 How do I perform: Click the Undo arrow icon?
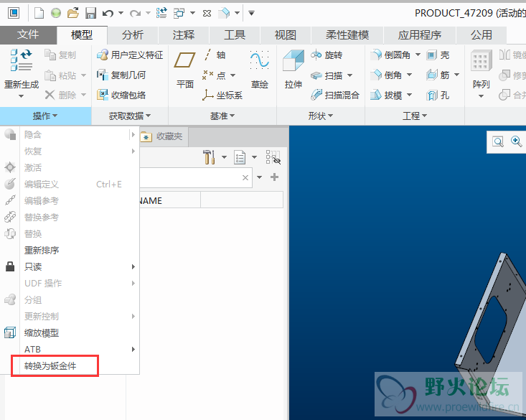point(108,13)
